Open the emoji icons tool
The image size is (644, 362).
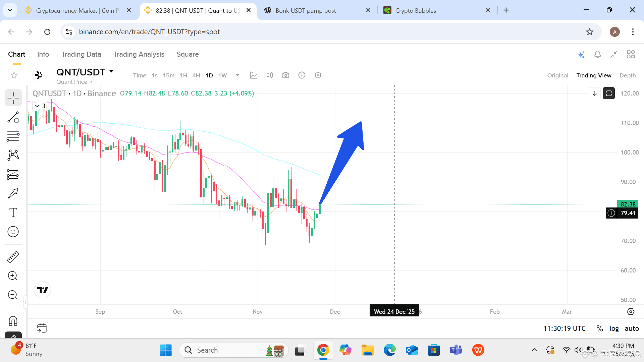coord(13,232)
